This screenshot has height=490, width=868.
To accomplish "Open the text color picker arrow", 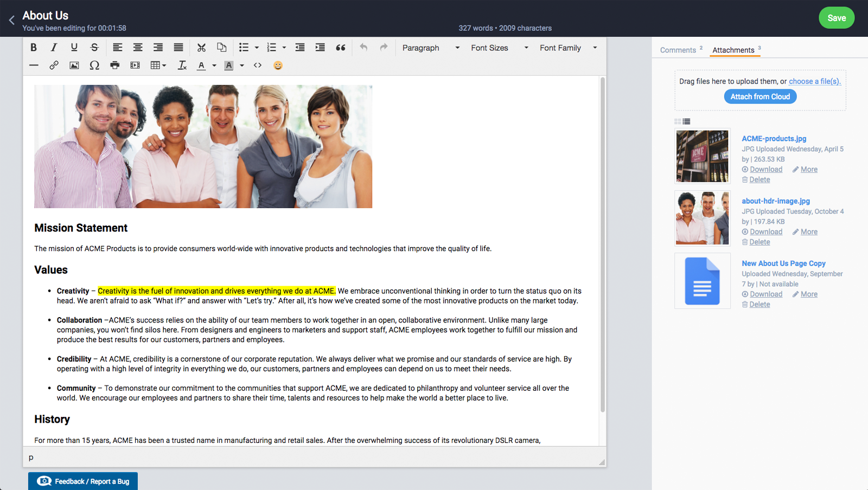I will click(214, 66).
